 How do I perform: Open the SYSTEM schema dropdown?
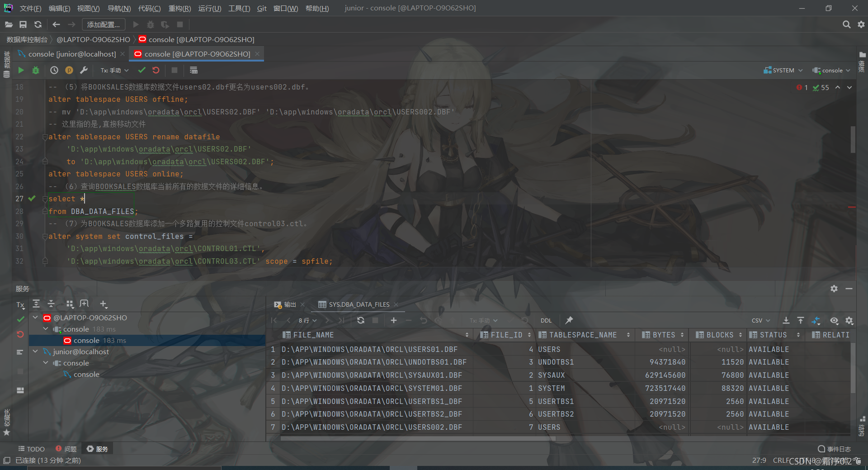(783, 70)
